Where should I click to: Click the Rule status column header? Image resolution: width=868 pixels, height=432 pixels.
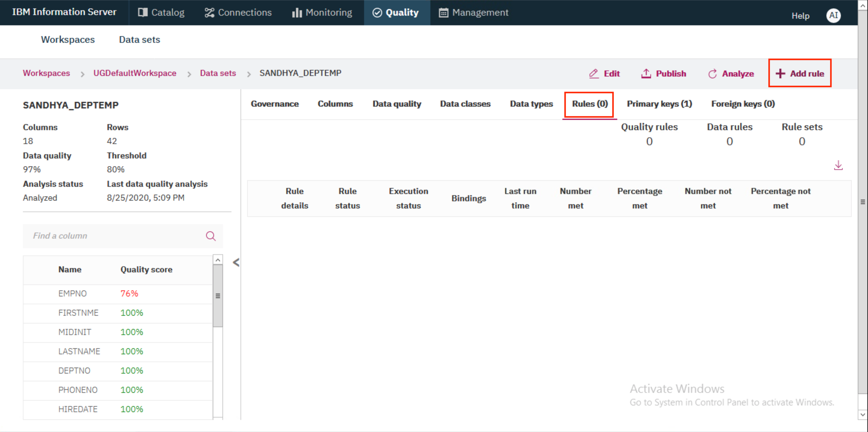[x=348, y=198]
